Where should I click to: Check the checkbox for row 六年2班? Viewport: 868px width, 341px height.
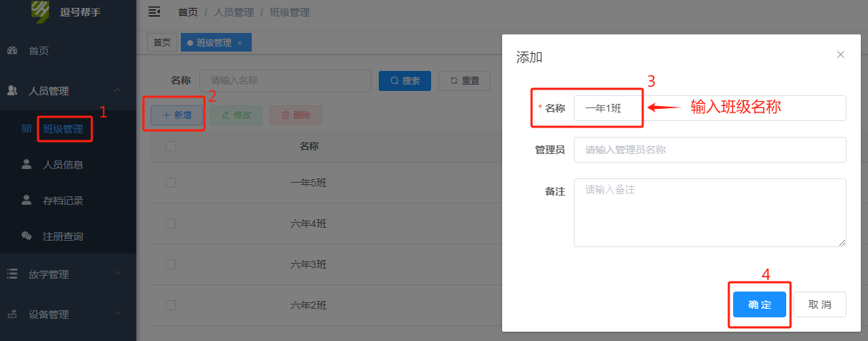pyautogui.click(x=170, y=305)
